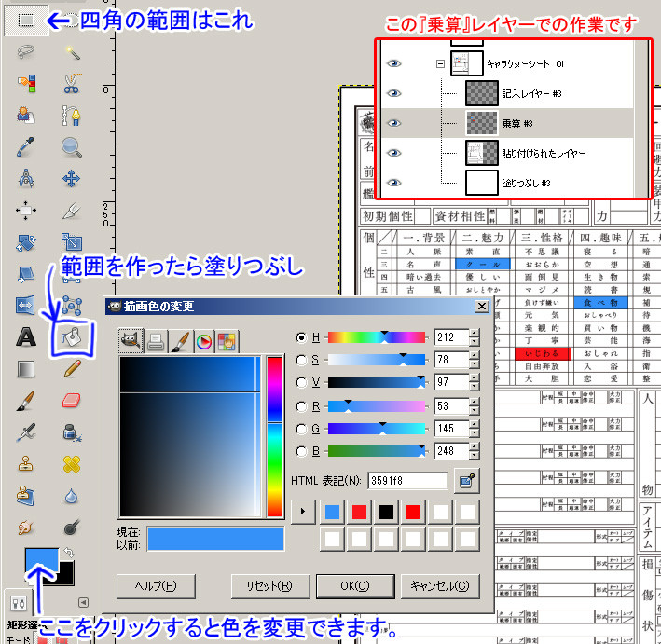This screenshot has width=661, height=644.
Task: Pick the Scissors Select tool
Action: 72,83
